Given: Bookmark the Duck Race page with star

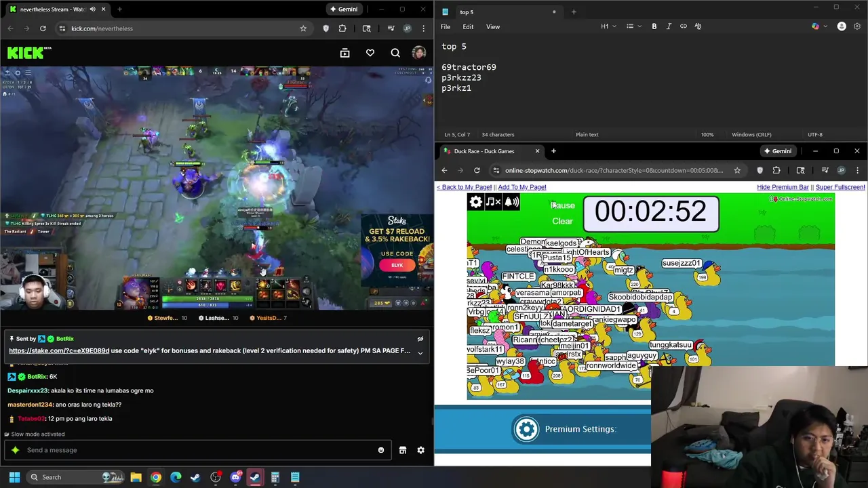Looking at the screenshot, I should [737, 170].
